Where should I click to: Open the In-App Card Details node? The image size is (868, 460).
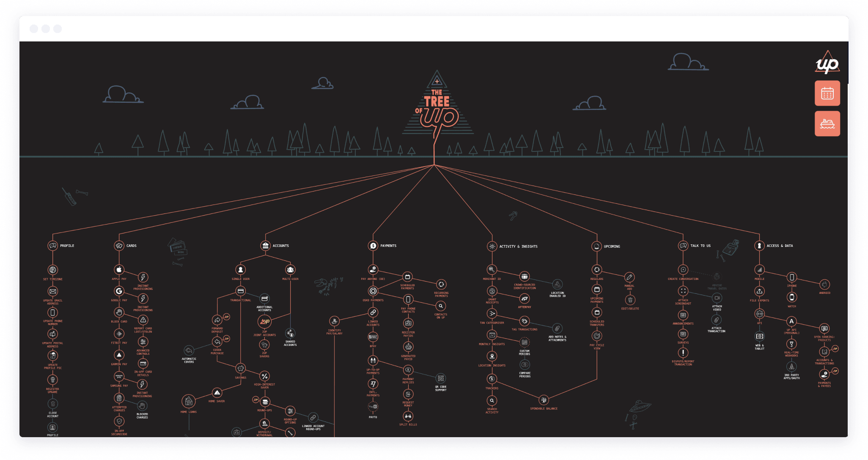pyautogui.click(x=143, y=364)
